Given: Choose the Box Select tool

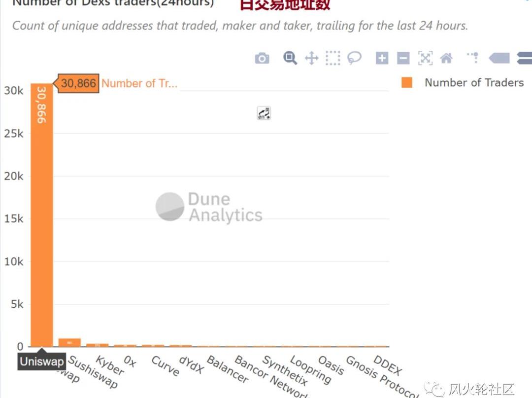Looking at the screenshot, I should pos(333,58).
